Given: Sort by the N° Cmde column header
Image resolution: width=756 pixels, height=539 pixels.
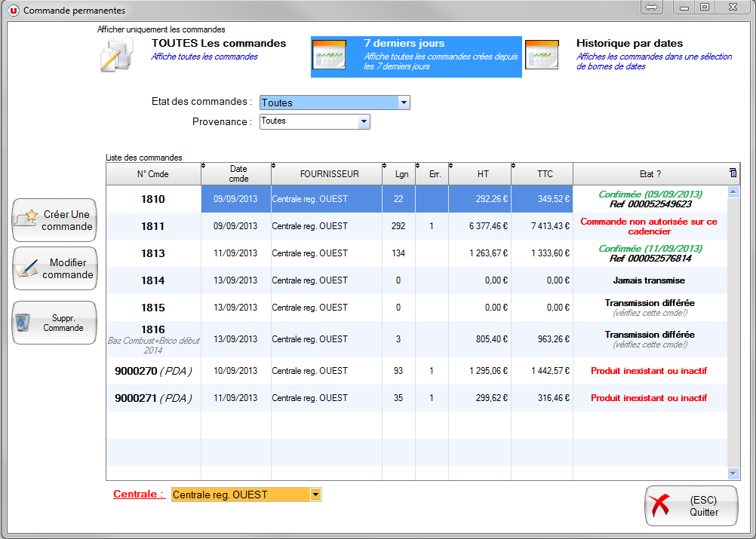Looking at the screenshot, I should tap(153, 174).
